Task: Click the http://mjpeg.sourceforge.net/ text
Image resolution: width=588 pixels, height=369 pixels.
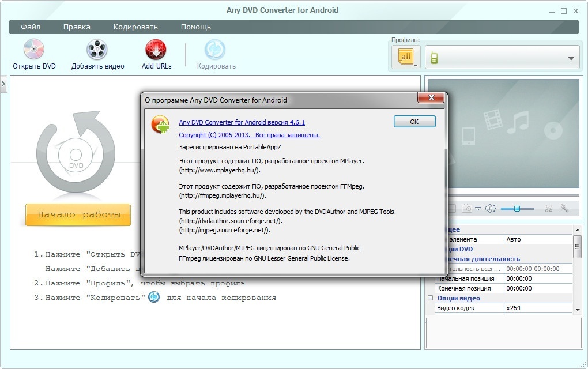Action: (x=225, y=230)
